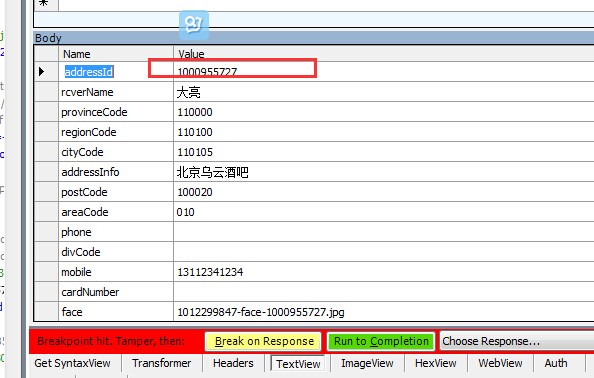
Task: Select the Auth tab
Action: pos(556,363)
